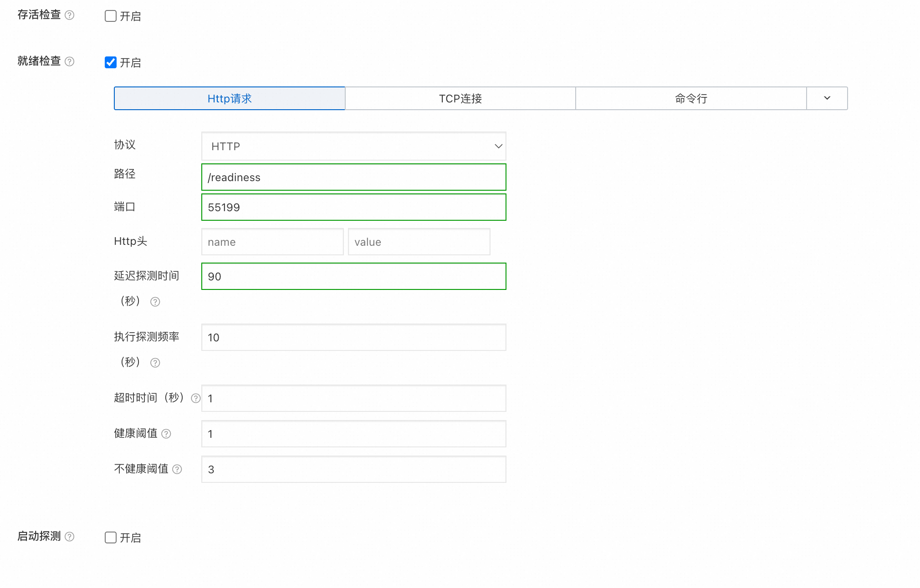Focus the 不健康阈值 field showing 3
This screenshot has width=920, height=588.
click(x=354, y=470)
